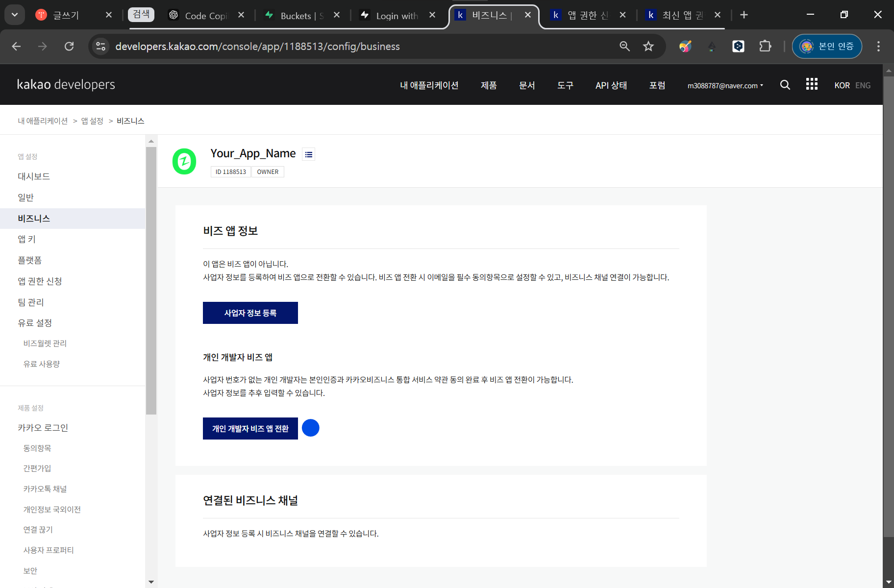Click the hexagon extension icon in toolbar
This screenshot has width=894, height=588.
738,46
